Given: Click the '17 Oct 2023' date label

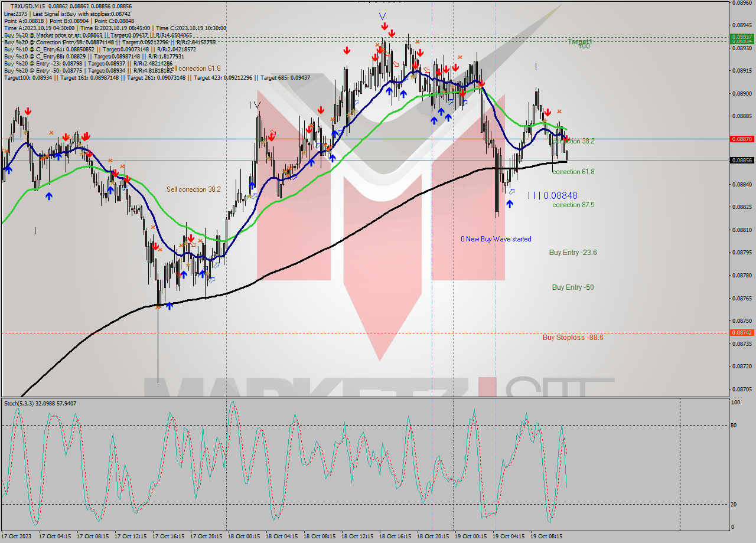Looking at the screenshot, I should (17, 537).
